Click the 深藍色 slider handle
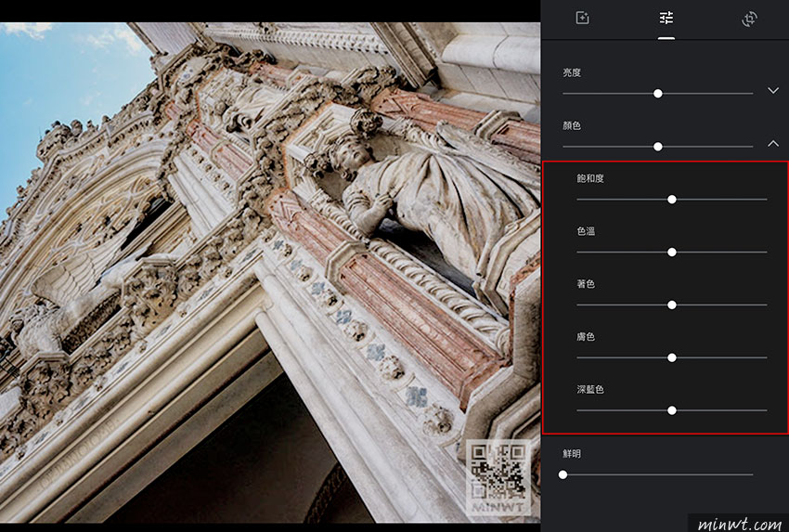 tap(672, 410)
